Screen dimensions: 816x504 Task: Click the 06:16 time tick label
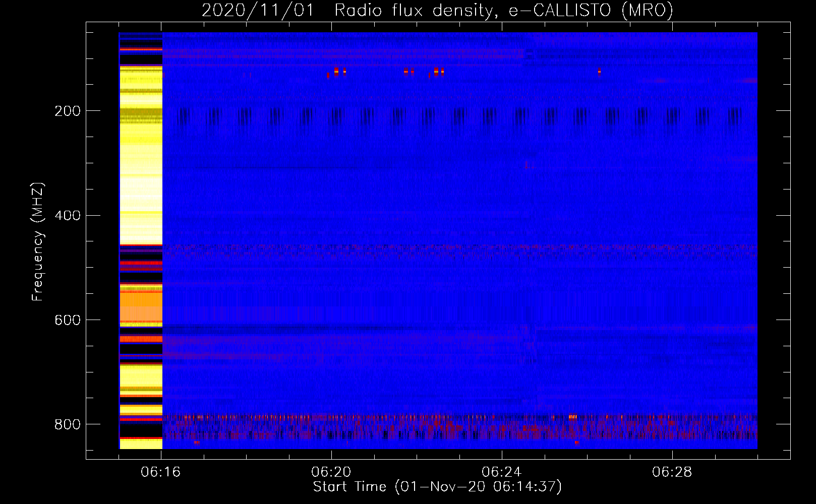click(161, 472)
